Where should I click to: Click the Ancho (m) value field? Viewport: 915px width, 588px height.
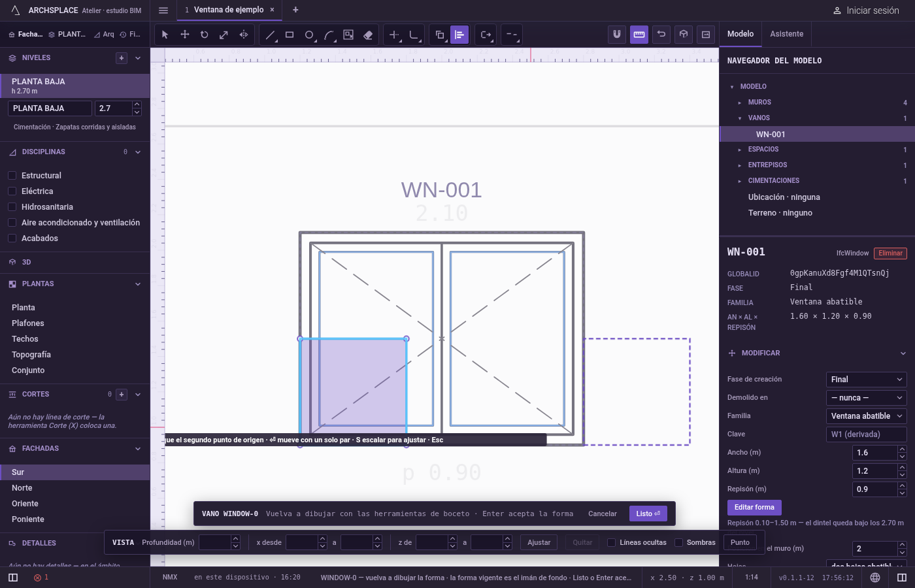875,453
